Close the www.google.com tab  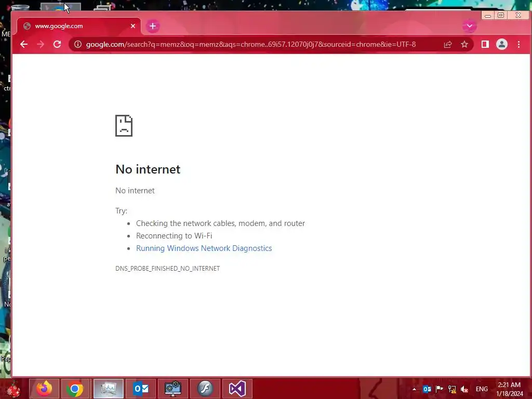click(x=133, y=26)
